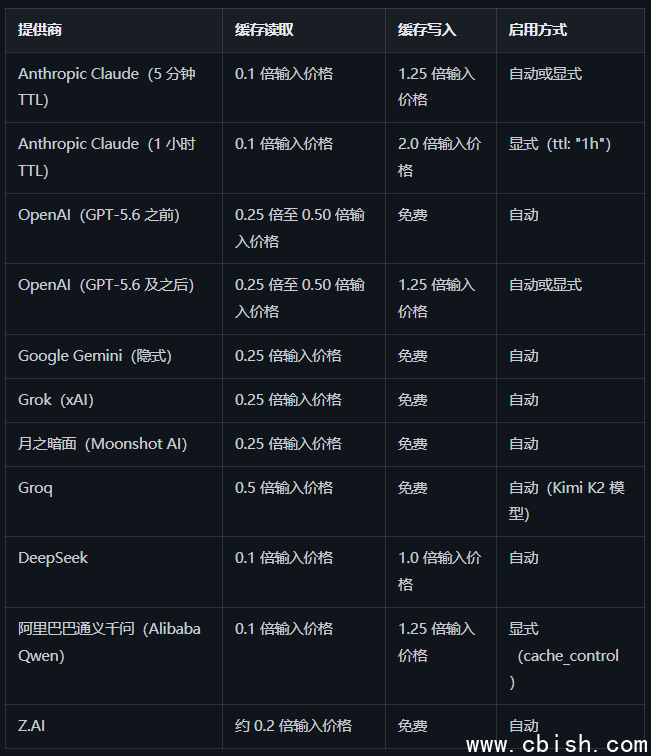
Task: Click the OpenAI GPT-5.6 及之后 provider cell
Action: [x=113, y=299]
